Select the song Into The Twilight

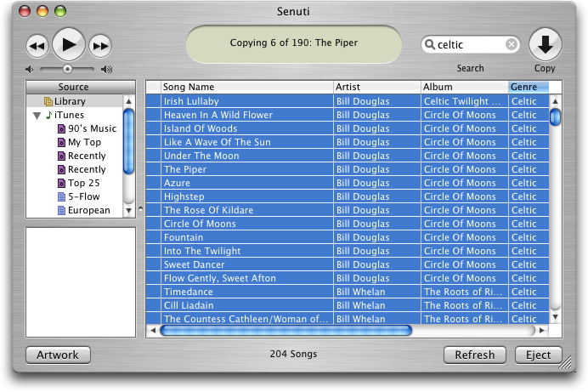(202, 251)
